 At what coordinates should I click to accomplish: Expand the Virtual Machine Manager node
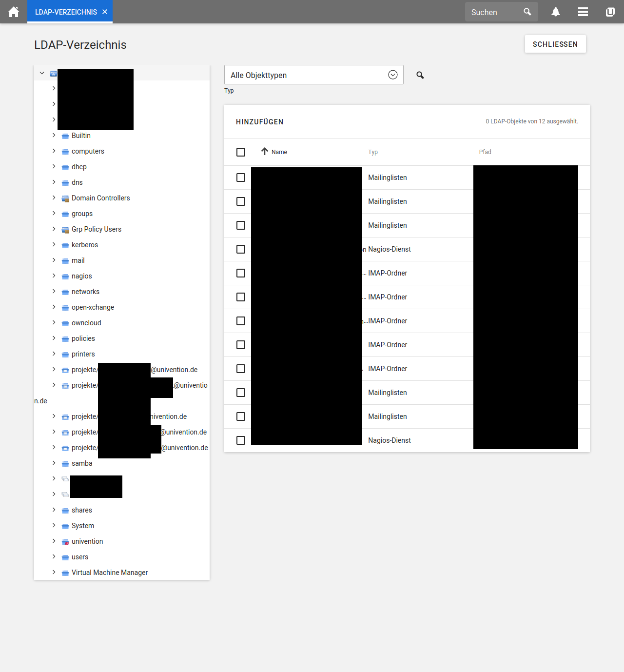click(54, 573)
